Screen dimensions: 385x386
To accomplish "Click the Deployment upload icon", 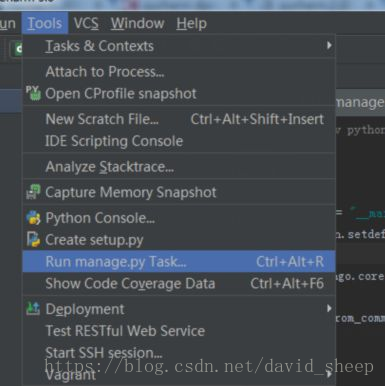I will point(33,308).
